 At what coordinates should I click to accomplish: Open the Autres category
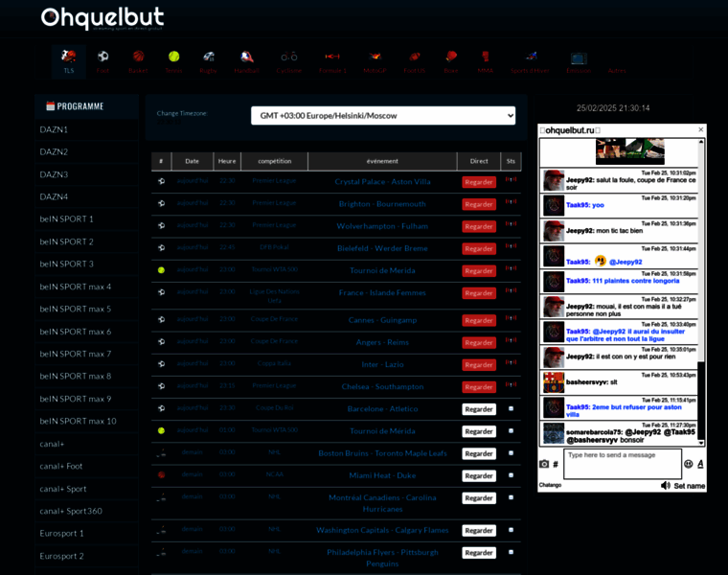(x=617, y=71)
